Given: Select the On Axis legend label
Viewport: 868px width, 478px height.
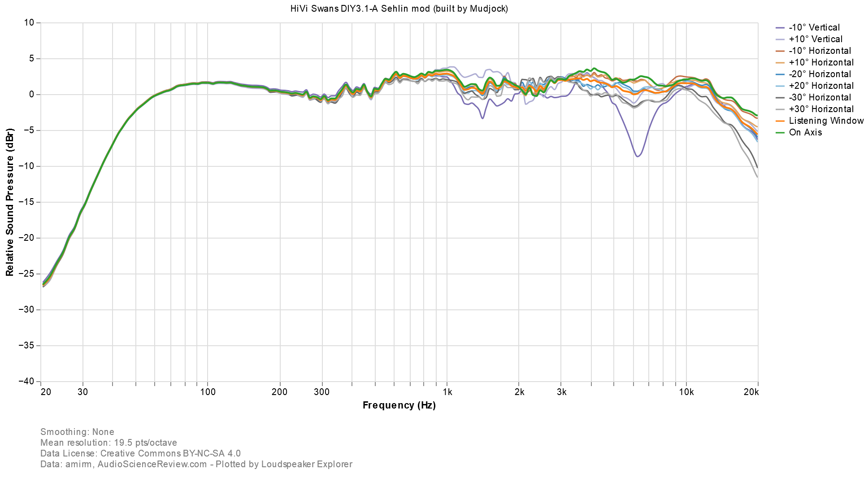Looking at the screenshot, I should (805, 132).
